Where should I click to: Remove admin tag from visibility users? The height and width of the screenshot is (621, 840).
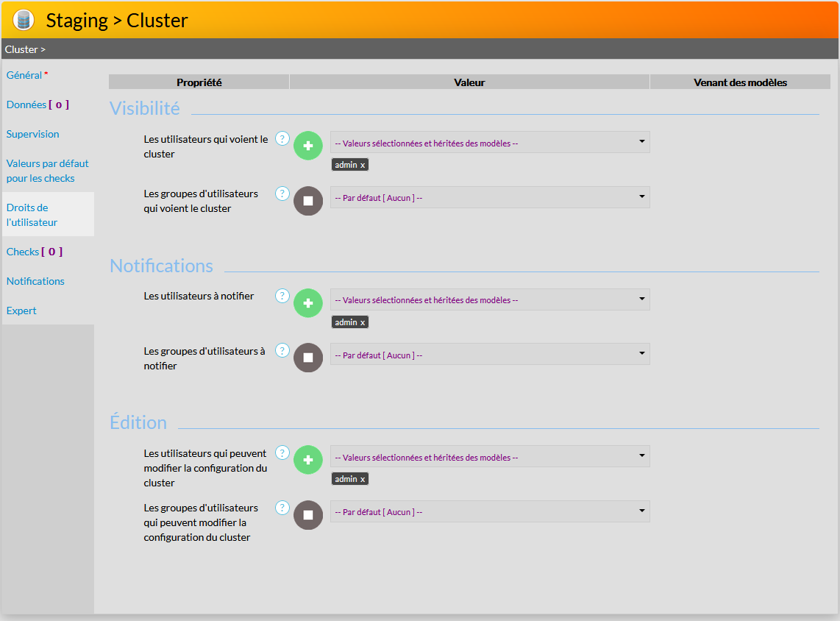pos(363,166)
